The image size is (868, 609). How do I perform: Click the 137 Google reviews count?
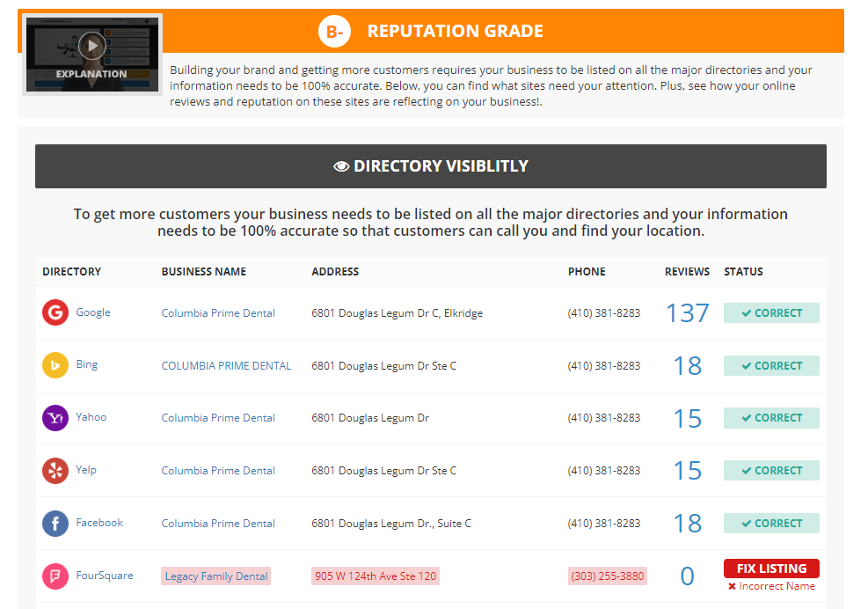687,312
